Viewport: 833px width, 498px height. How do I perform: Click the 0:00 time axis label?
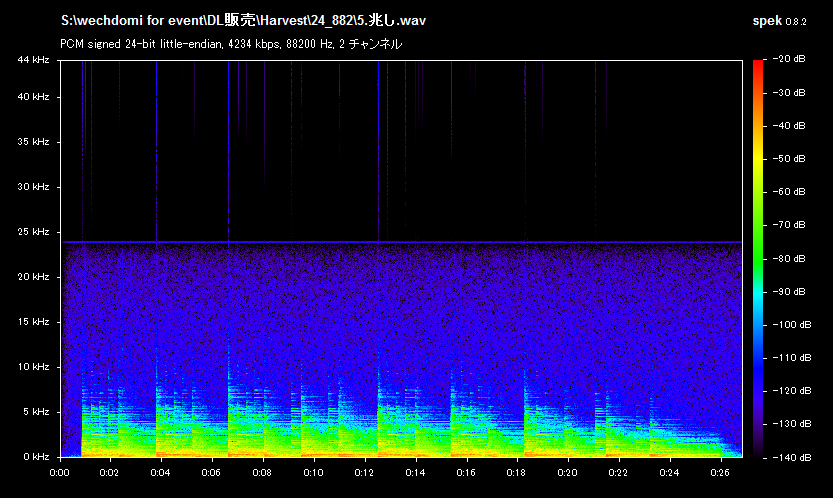(60, 473)
